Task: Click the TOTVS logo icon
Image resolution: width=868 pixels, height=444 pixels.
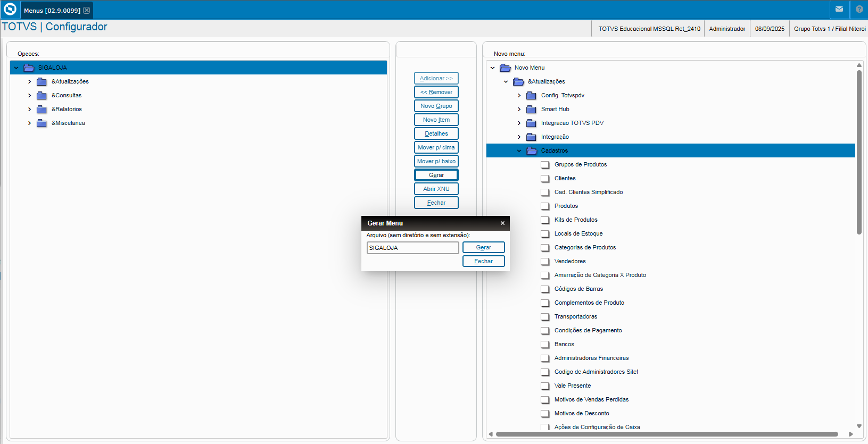Action: coord(10,10)
